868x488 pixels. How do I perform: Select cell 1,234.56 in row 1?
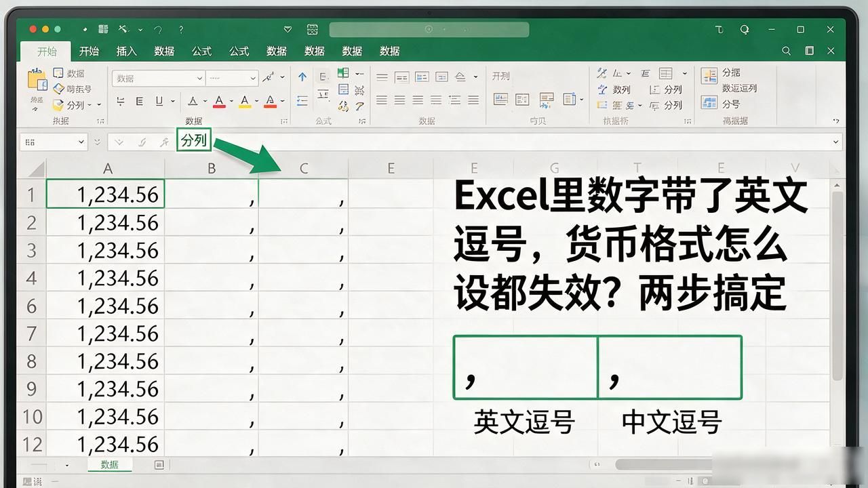[x=105, y=195]
